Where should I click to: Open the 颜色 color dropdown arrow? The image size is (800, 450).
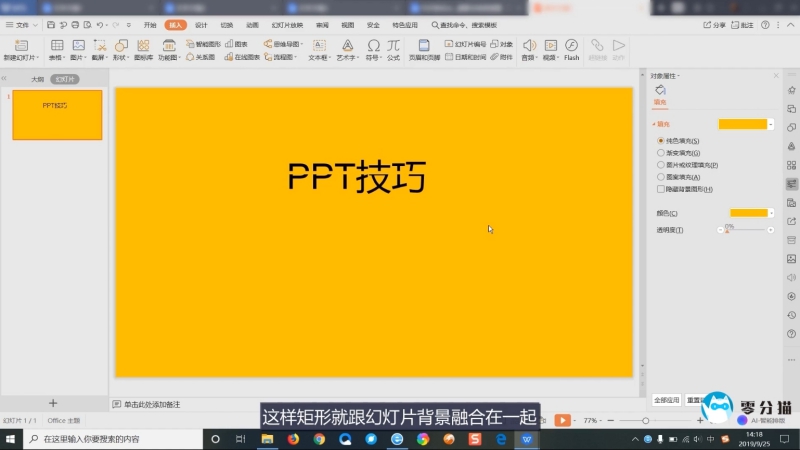point(771,213)
